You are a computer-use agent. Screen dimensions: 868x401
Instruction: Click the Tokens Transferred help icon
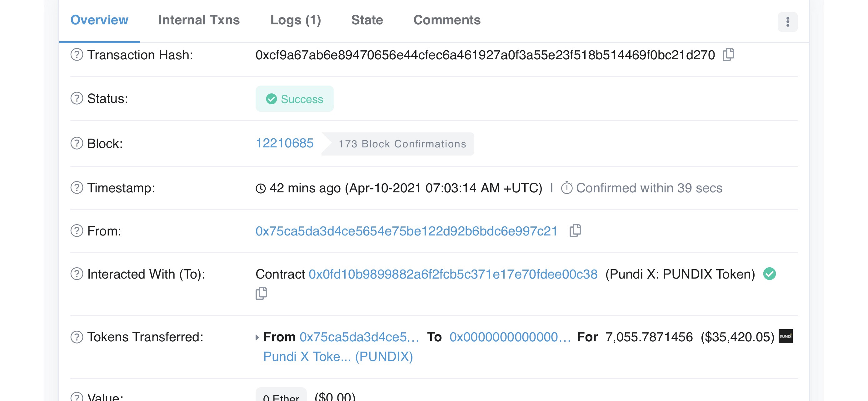point(77,337)
